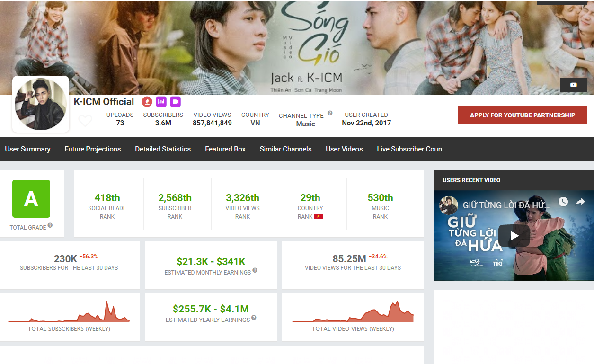Click the 2,568th Subscriber Rank value
This screenshot has width=594, height=364.
click(175, 198)
